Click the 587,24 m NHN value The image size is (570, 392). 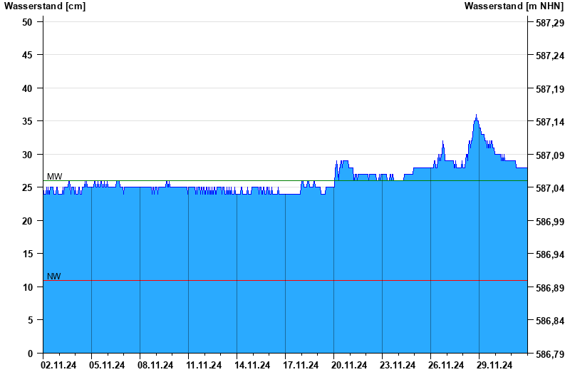click(x=550, y=56)
